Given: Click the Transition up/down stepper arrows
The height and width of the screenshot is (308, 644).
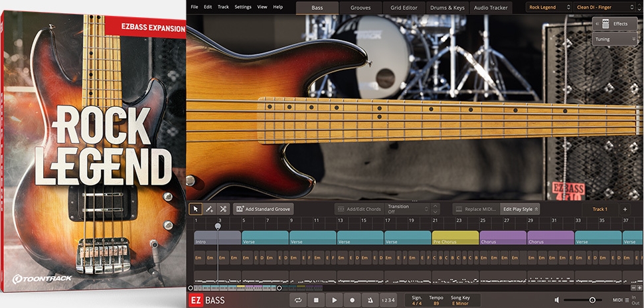Looking at the screenshot, I should point(436,209).
